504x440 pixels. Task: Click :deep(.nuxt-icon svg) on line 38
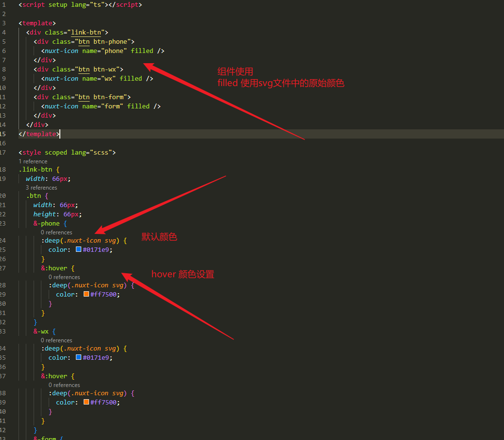(88, 393)
